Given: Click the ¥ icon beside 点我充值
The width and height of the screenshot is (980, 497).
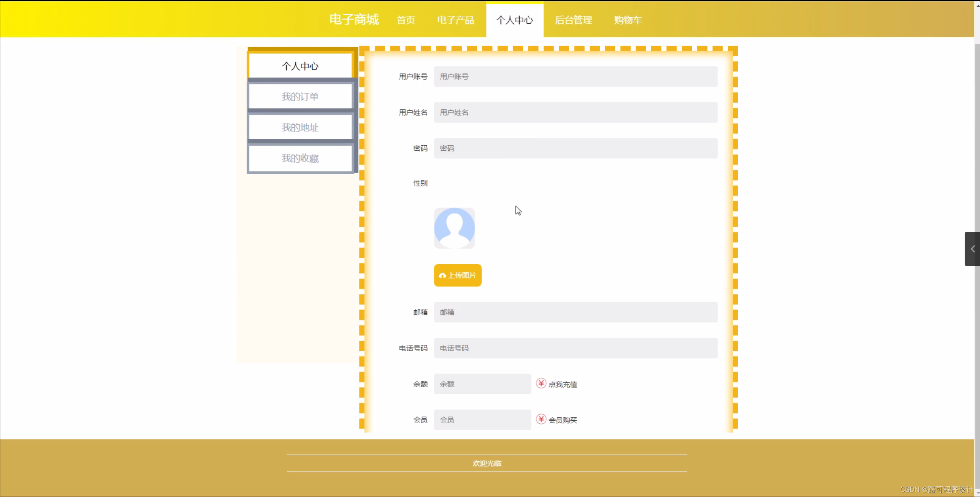Looking at the screenshot, I should click(541, 383).
